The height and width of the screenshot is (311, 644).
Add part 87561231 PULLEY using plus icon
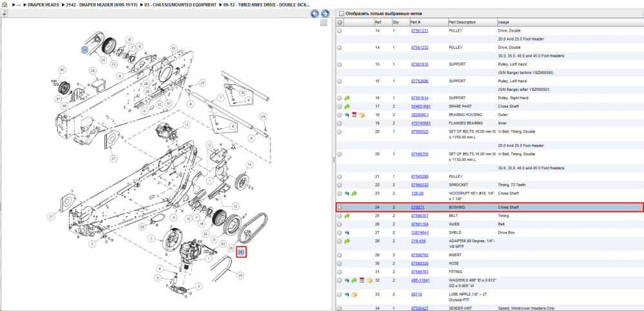click(339, 31)
